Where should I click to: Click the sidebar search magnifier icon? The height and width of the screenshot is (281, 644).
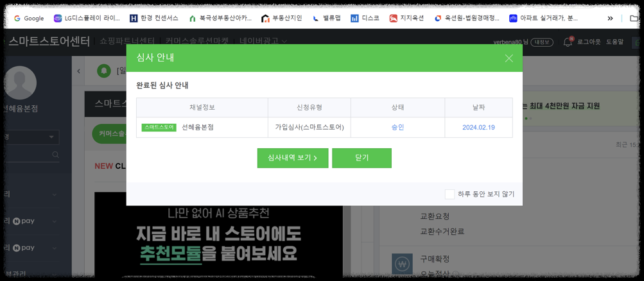click(55, 155)
